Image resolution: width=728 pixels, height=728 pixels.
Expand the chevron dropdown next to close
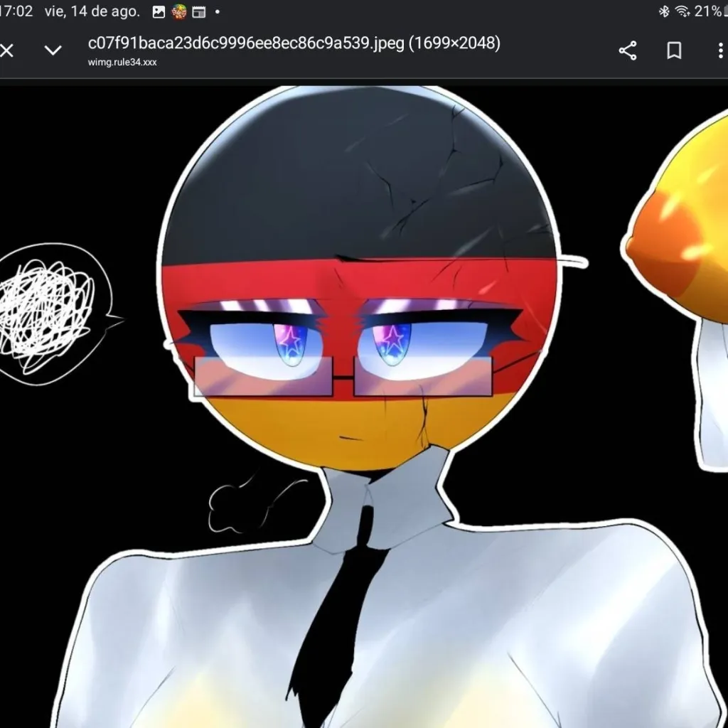coord(53,50)
